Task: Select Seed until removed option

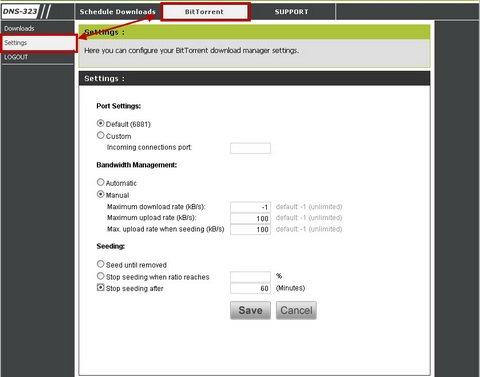Action: click(100, 264)
